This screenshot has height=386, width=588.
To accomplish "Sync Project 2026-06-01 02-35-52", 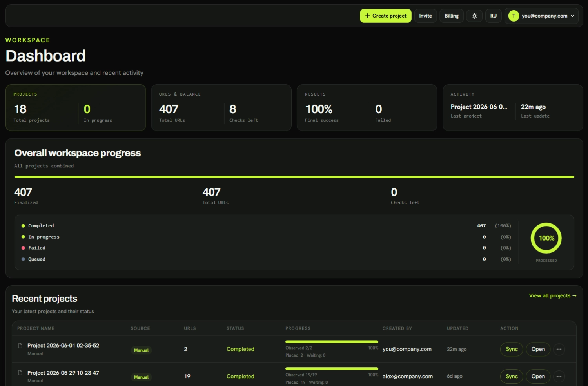I will coord(512,349).
